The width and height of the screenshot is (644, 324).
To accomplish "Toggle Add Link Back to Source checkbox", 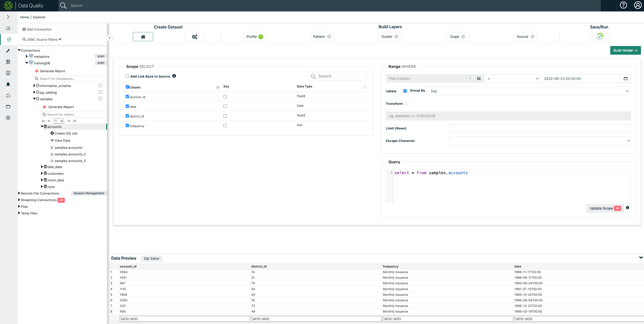I will (127, 76).
